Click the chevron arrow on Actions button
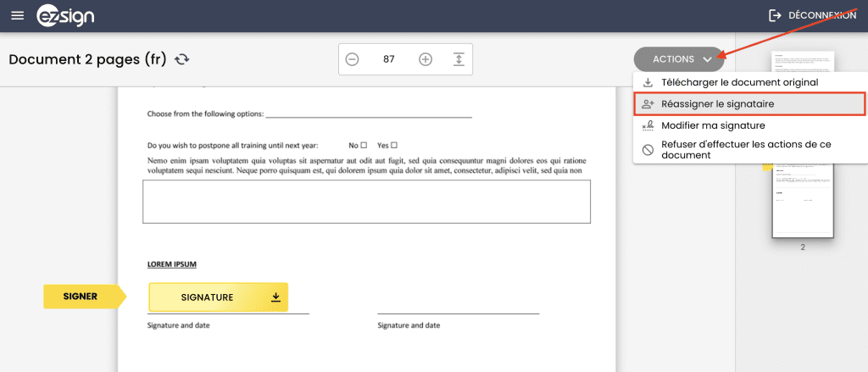 (708, 59)
